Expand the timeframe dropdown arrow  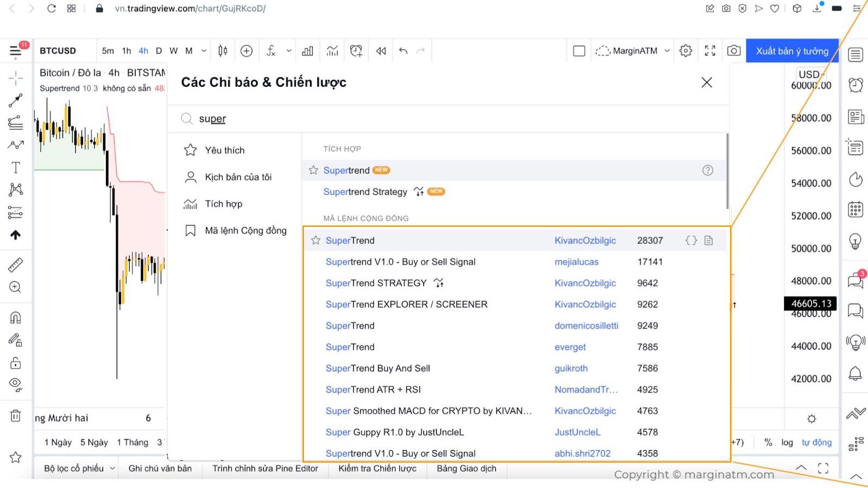204,51
